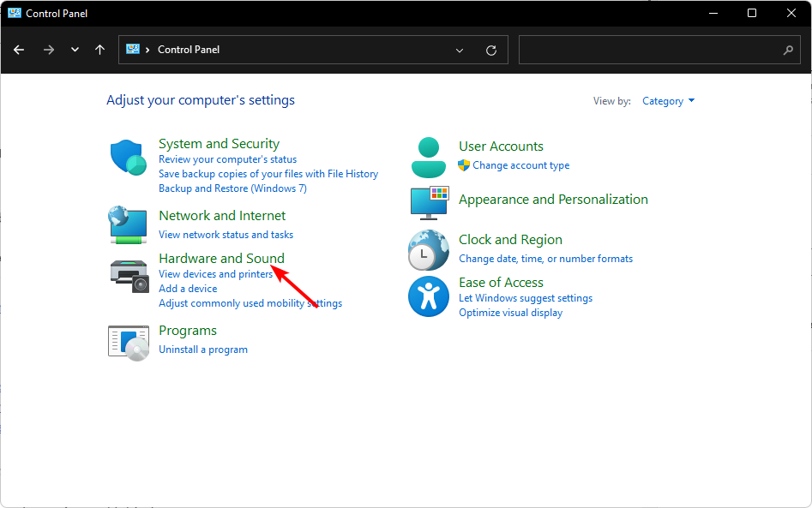The height and width of the screenshot is (508, 812).
Task: Expand the recent locations chevron
Action: pyautogui.click(x=75, y=50)
